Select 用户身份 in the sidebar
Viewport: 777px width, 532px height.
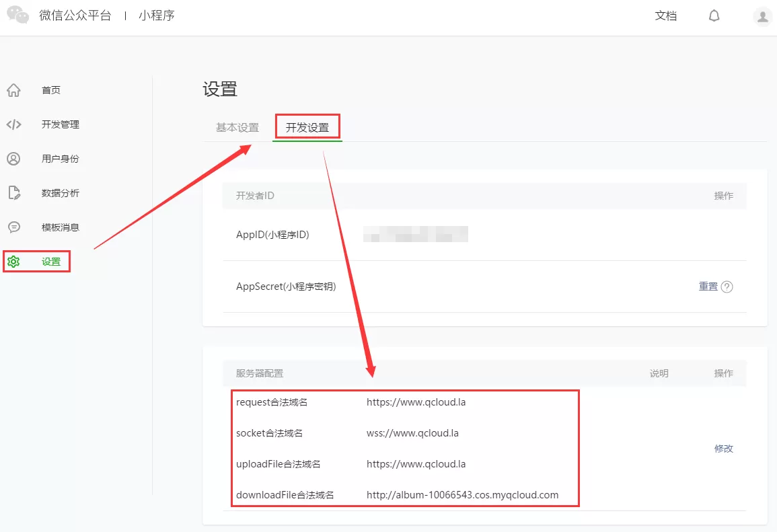pos(61,159)
